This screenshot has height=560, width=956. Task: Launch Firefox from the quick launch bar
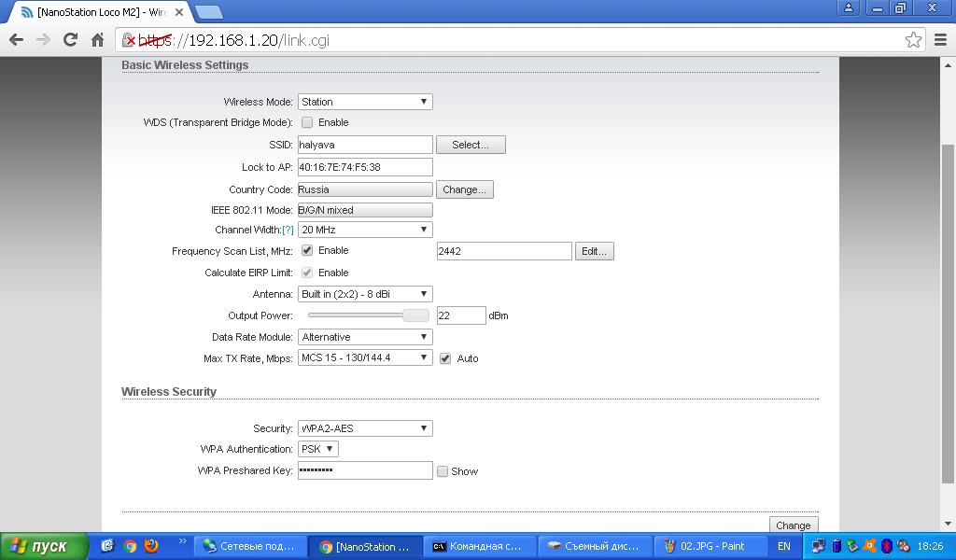[x=151, y=546]
